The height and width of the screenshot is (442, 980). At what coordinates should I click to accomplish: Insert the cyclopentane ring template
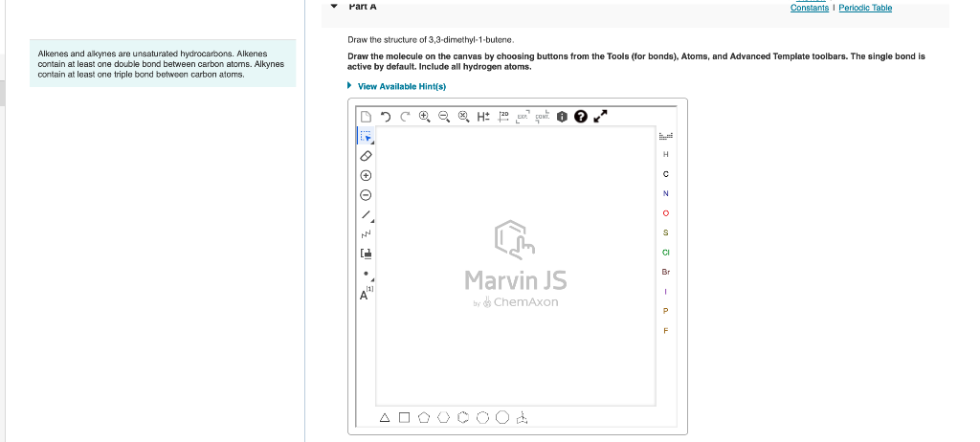click(424, 417)
